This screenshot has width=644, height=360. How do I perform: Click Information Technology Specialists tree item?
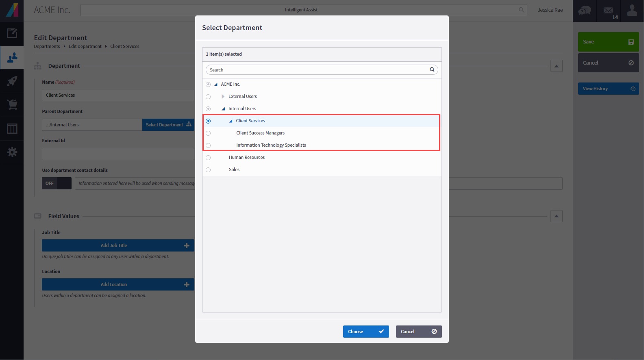pos(271,145)
